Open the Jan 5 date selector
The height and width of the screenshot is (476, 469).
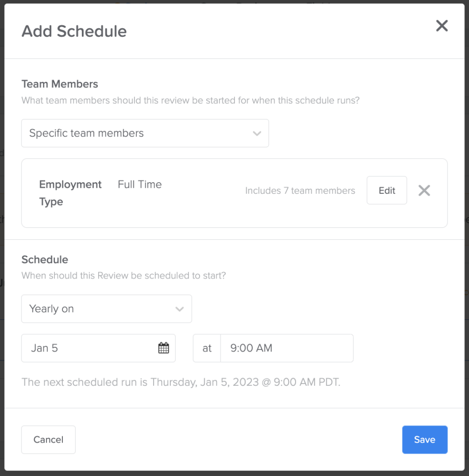tap(84, 348)
